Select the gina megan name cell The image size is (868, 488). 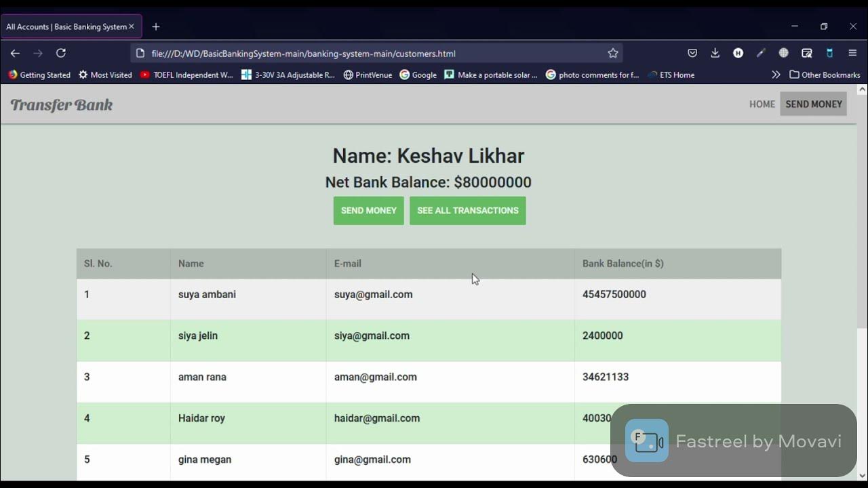(x=248, y=463)
